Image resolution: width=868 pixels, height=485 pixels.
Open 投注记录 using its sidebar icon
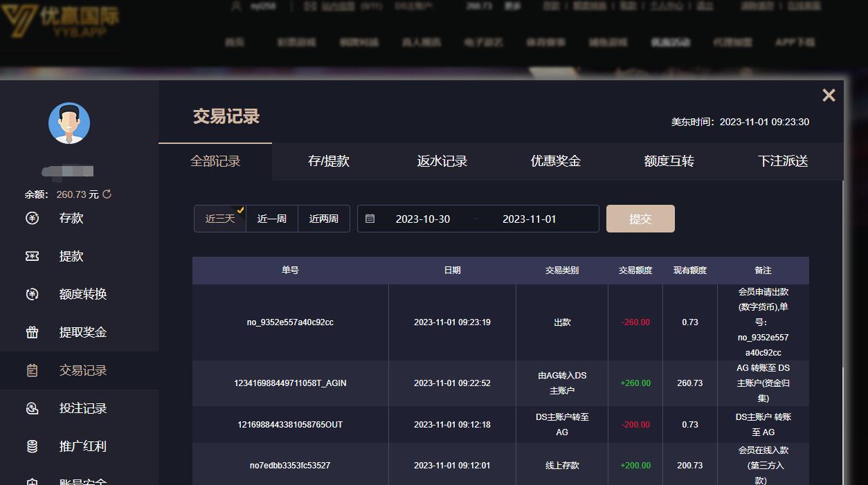coord(33,408)
